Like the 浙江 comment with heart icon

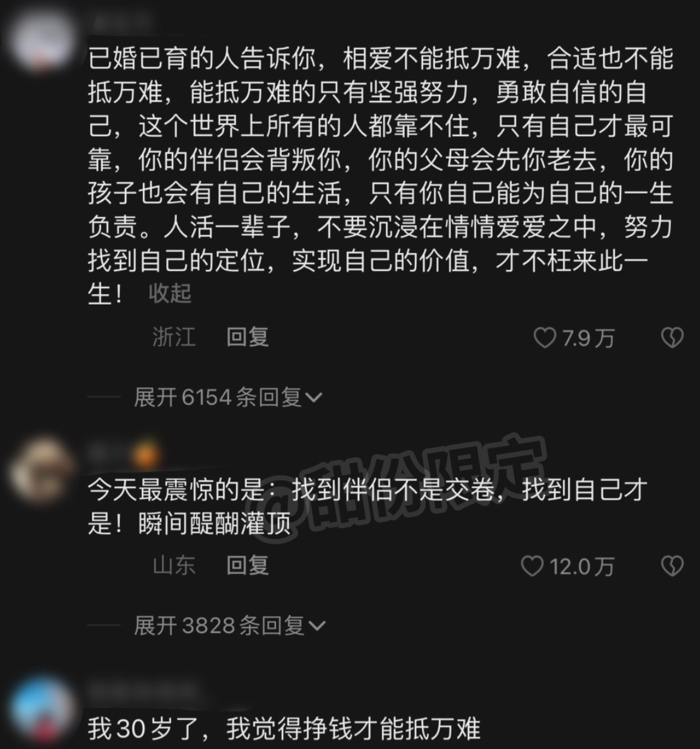545,337
